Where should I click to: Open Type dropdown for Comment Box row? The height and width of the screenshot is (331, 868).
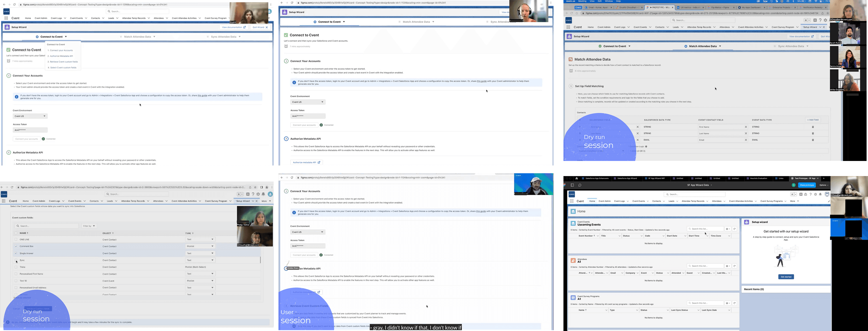pyautogui.click(x=200, y=247)
